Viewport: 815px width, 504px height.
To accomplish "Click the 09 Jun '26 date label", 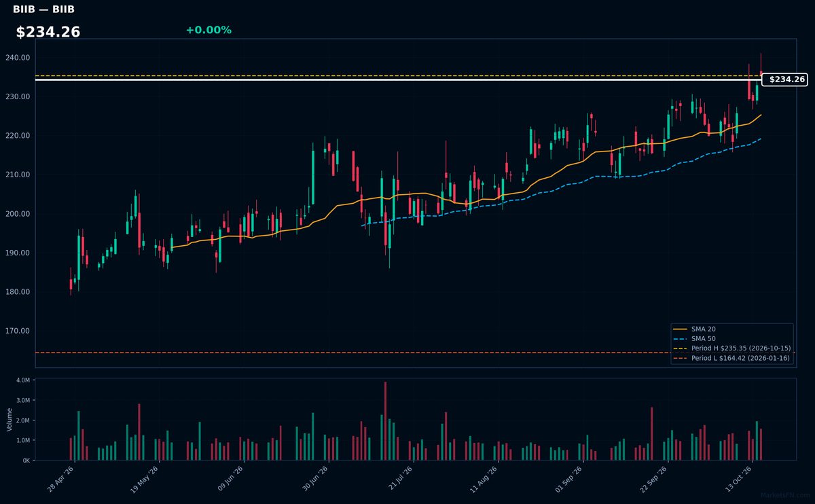I will [x=230, y=479].
